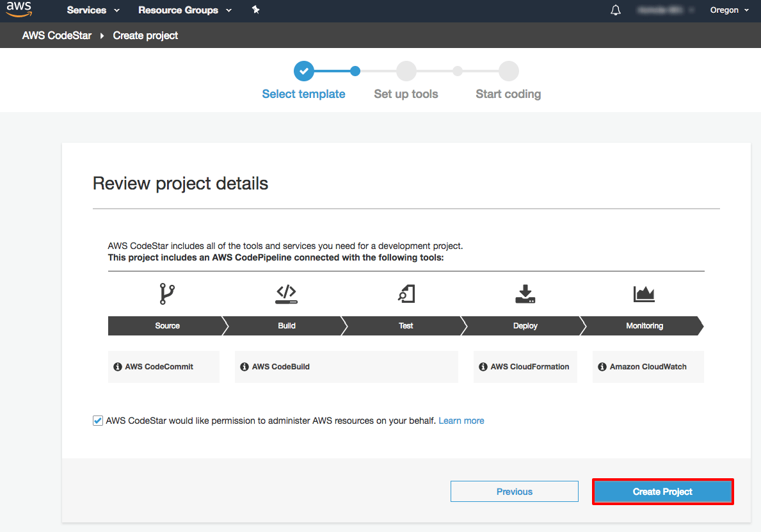This screenshot has width=761, height=532.
Task: Click the Build pipeline stage
Action: click(x=286, y=326)
